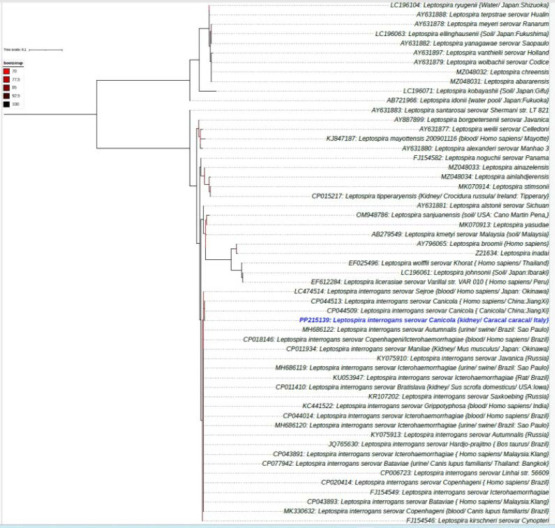This screenshot has width=555, height=528.
Task: Select leaf MH686120 serovar Icterohaemorrhagiae
Action: pyautogui.click(x=412, y=425)
